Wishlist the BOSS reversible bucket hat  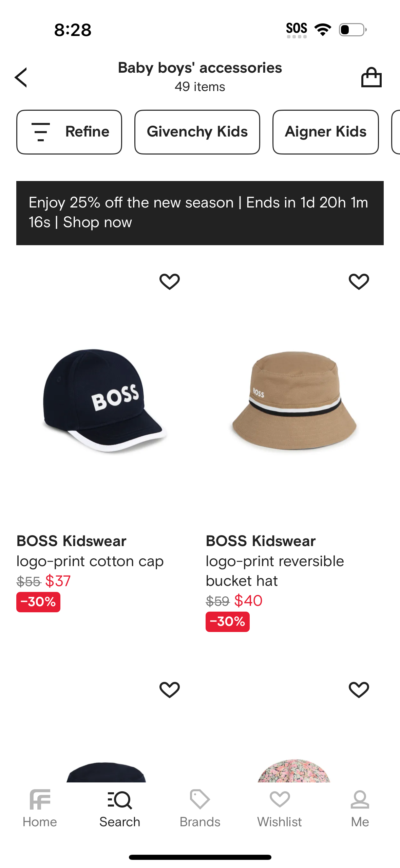pyautogui.click(x=359, y=282)
